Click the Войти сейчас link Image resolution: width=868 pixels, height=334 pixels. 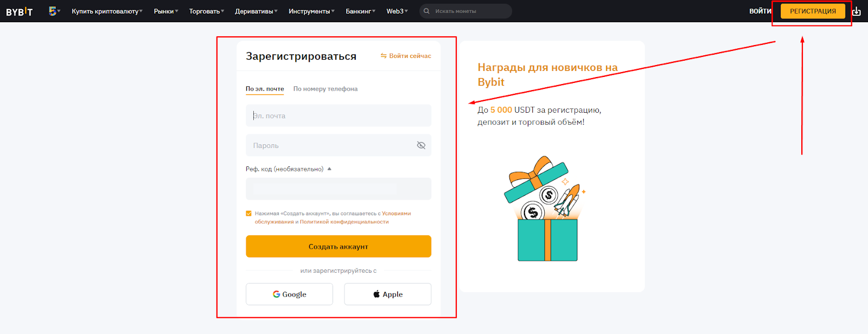tap(406, 56)
